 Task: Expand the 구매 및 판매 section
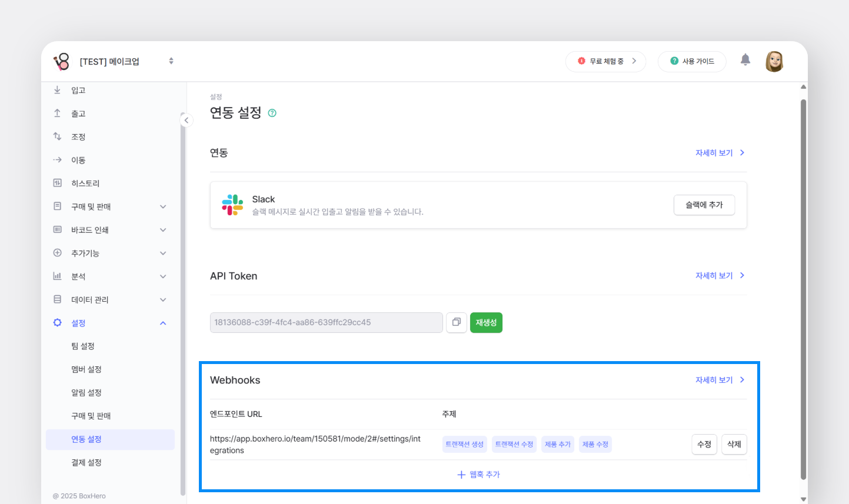(163, 206)
